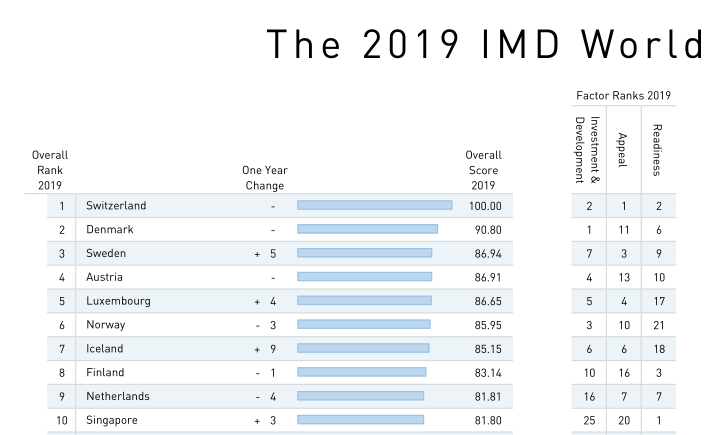Click the Overall Rank 2019 header
The width and height of the screenshot is (726, 435).
[x=50, y=170]
